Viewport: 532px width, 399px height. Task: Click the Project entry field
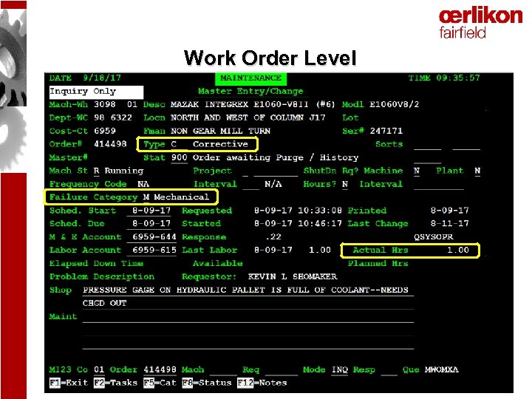click(276, 171)
